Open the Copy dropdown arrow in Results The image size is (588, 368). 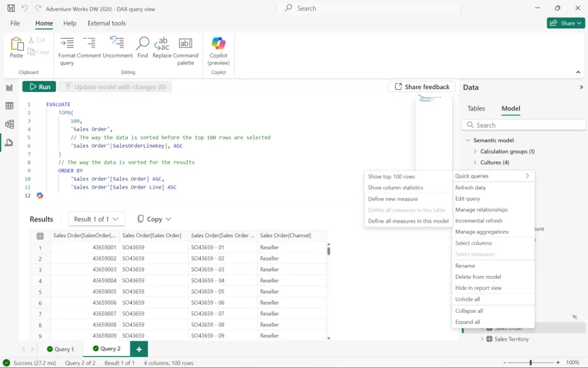pyautogui.click(x=168, y=219)
